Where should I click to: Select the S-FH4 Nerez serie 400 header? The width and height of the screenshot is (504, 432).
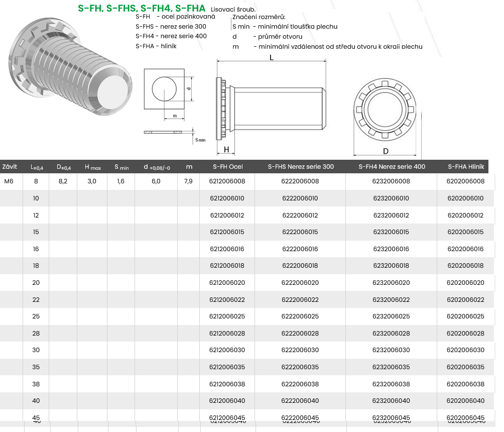point(391,167)
